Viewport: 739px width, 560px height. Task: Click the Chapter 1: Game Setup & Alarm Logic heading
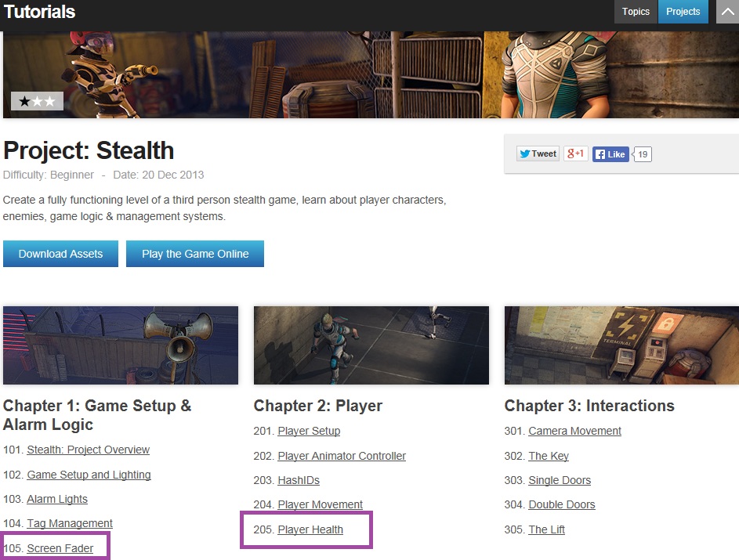[97, 415]
